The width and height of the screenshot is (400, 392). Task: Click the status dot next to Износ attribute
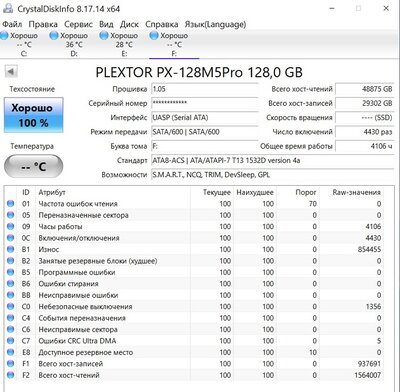coord(11,249)
